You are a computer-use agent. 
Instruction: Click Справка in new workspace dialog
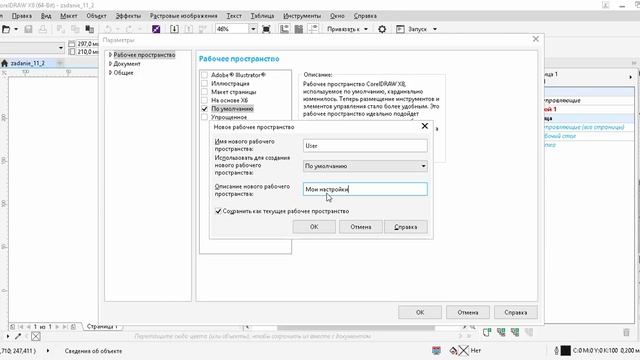pyautogui.click(x=406, y=227)
